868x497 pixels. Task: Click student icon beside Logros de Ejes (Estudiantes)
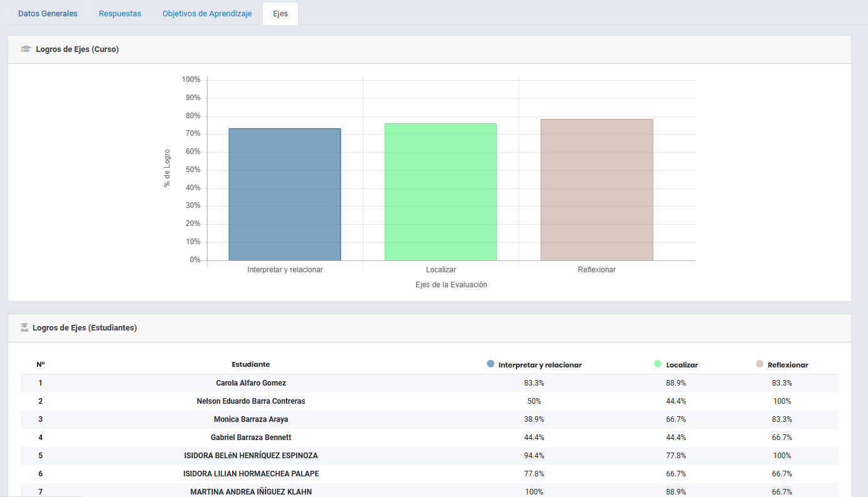(24, 327)
